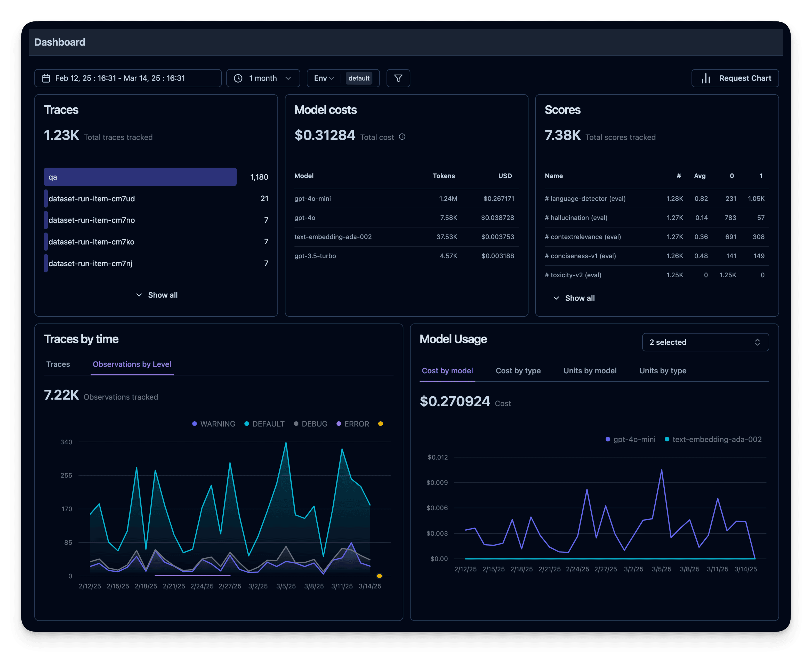
Task: Click the hallucination eval score entry
Action: pyautogui.click(x=576, y=218)
